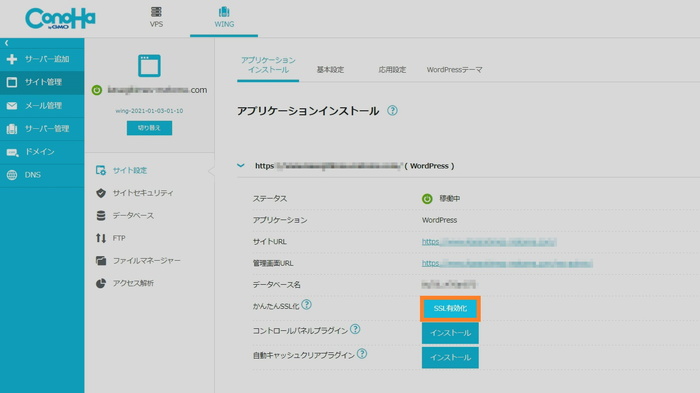Click the ドメイン domain icon
700x393 pixels.
pos(12,152)
